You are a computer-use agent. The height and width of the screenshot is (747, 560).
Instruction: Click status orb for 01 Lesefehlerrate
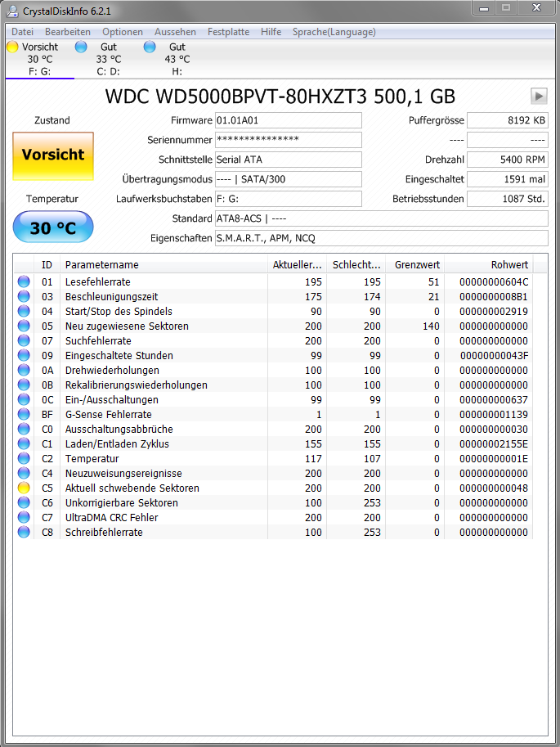(24, 282)
